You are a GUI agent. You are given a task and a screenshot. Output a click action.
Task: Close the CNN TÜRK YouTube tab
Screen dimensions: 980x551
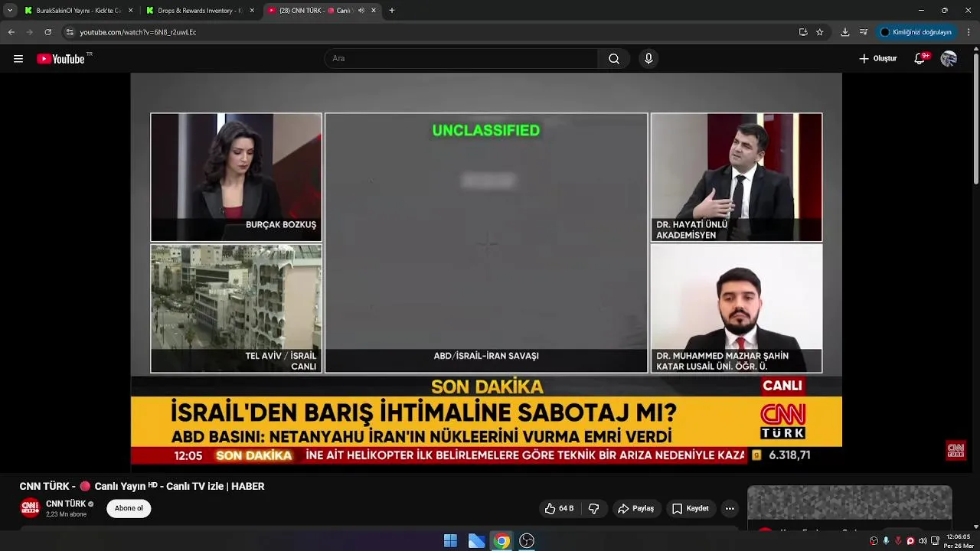(x=374, y=11)
